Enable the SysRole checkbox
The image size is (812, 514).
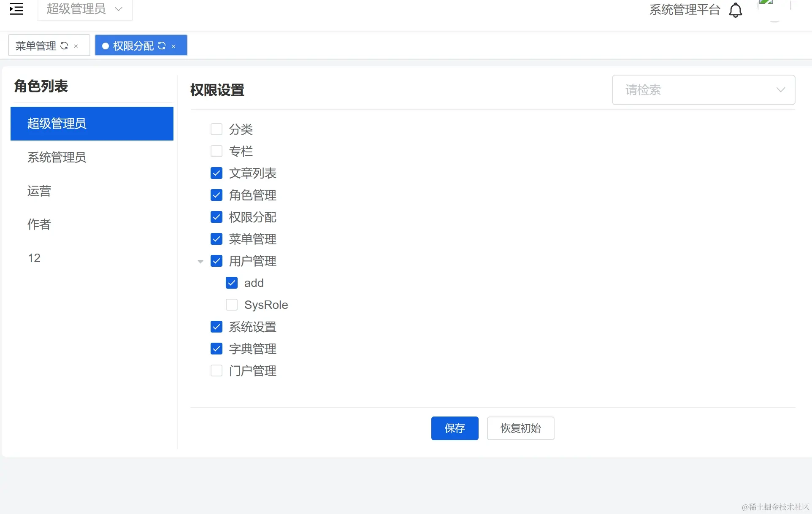(232, 305)
